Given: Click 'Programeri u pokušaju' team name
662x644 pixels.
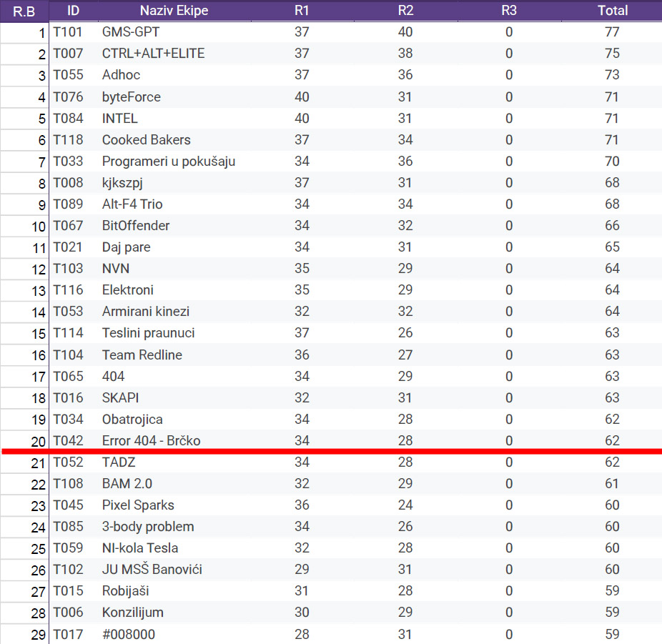Looking at the screenshot, I should coord(169,162).
